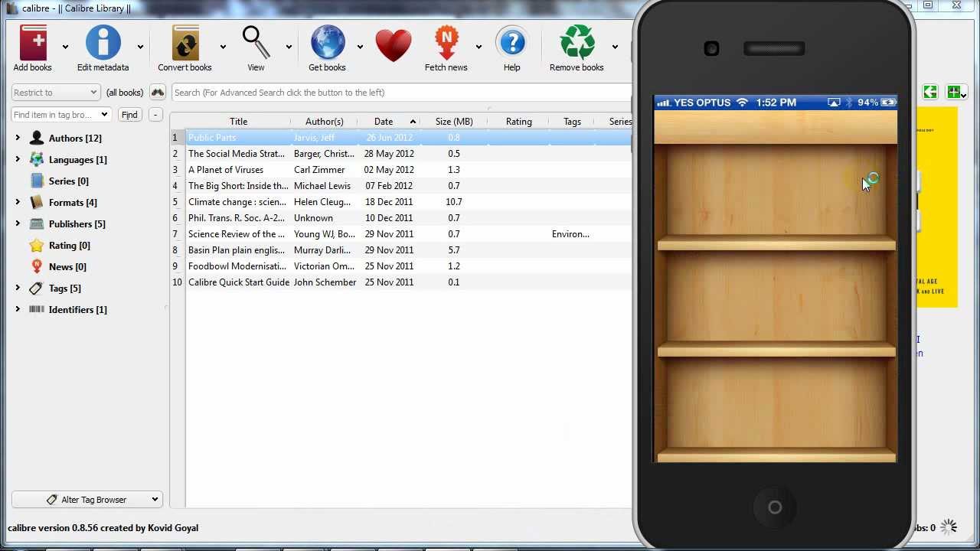Click the jobs spinner icon
The height and width of the screenshot is (551, 980).
click(949, 527)
